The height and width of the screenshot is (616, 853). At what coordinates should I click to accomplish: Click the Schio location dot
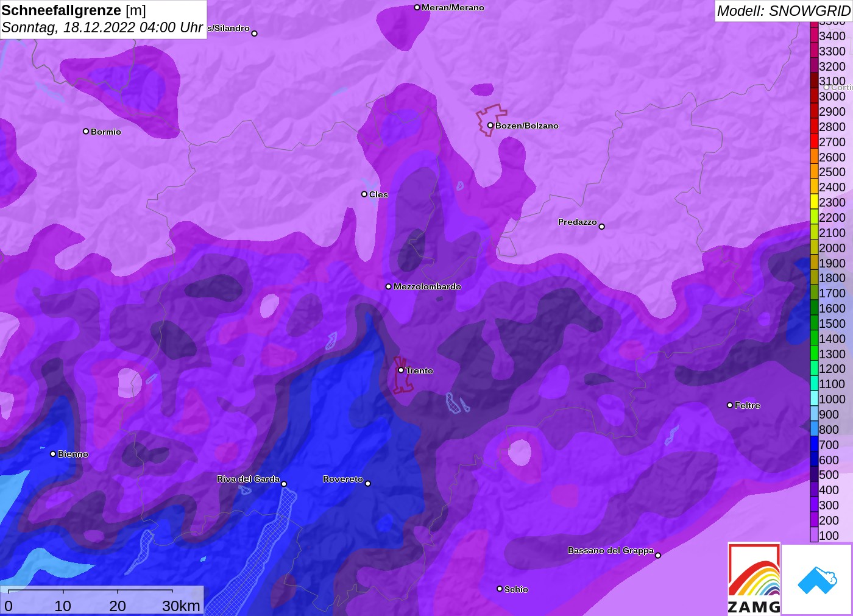(500, 589)
